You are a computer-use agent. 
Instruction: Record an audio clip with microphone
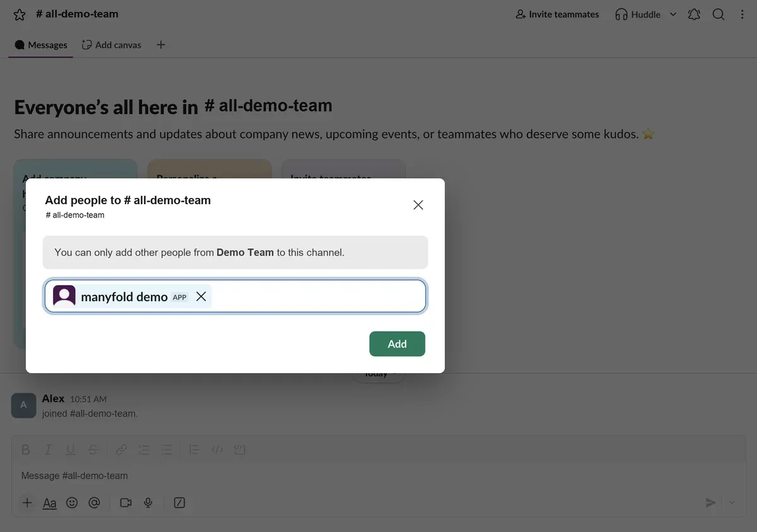coord(148,502)
